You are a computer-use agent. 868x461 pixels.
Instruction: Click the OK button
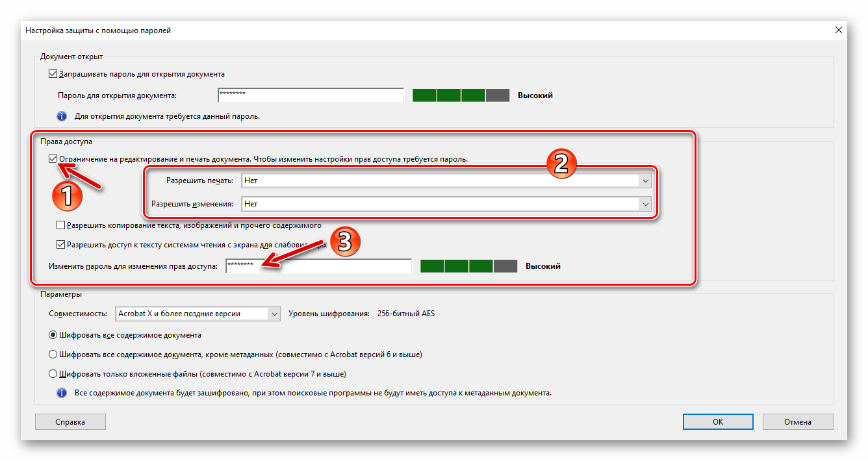718,422
